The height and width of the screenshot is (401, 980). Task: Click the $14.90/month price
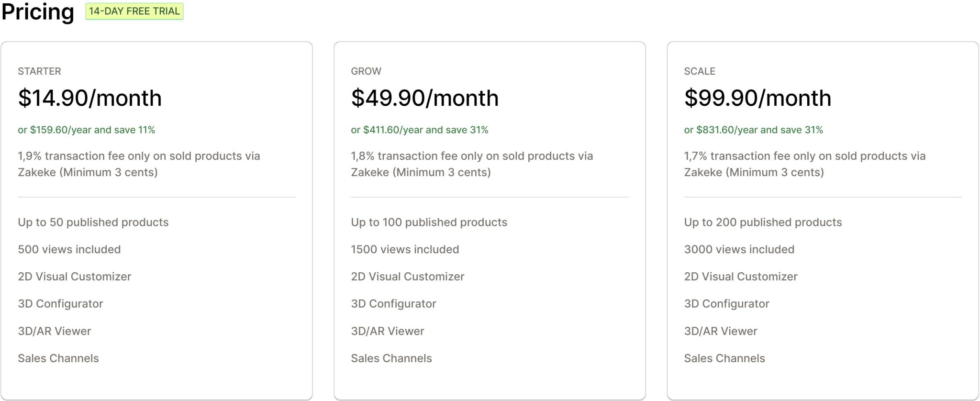tap(90, 98)
